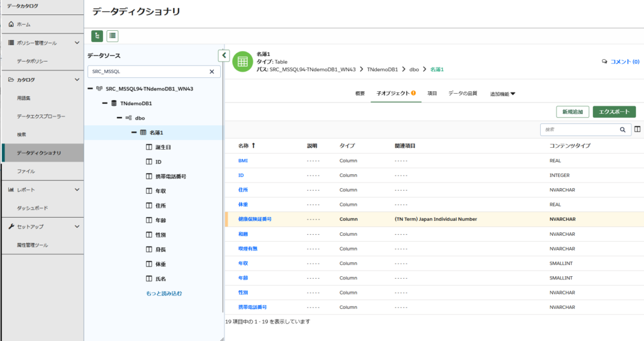
Task: Clear the SRC_MSSQL data source search
Action: click(x=211, y=72)
